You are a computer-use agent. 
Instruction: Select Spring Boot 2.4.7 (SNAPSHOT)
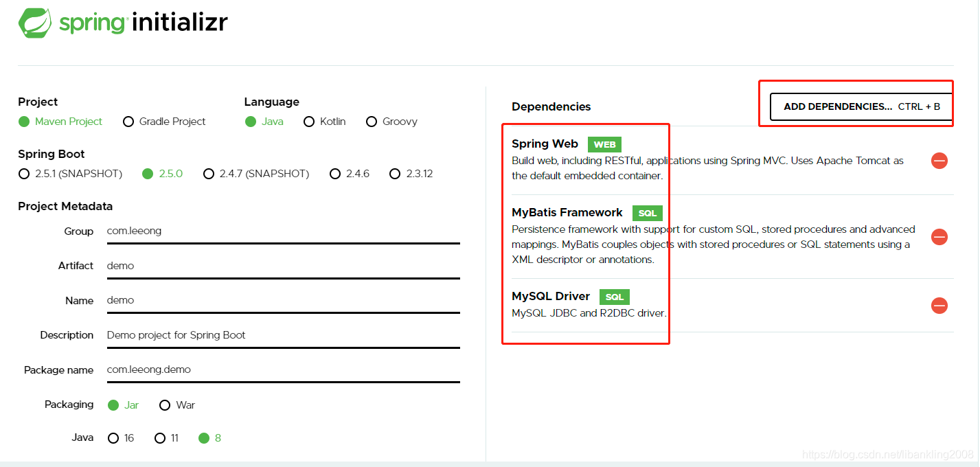point(256,174)
